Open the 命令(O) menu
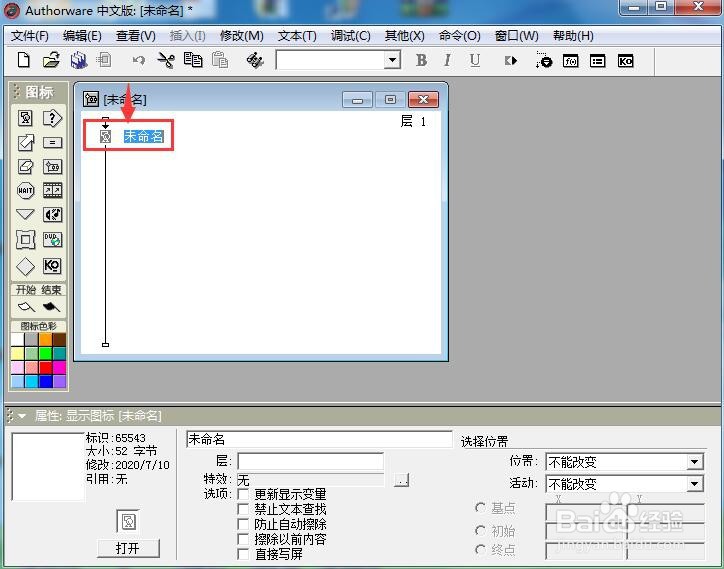 point(459,36)
